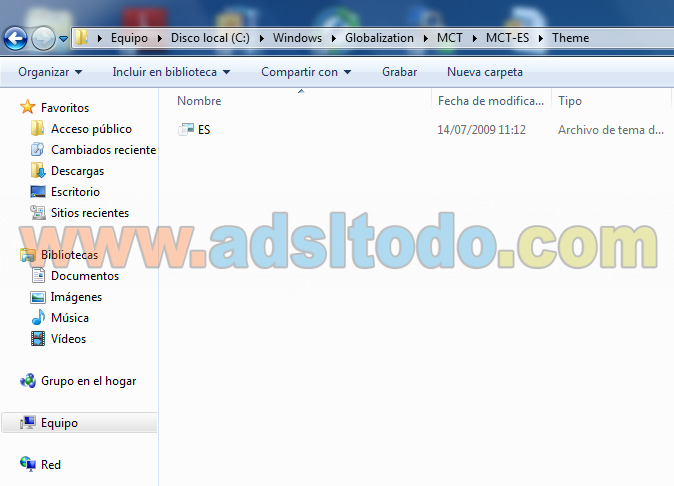This screenshot has width=674, height=486.
Task: Click the Escritorio monitor icon
Action: point(38,192)
